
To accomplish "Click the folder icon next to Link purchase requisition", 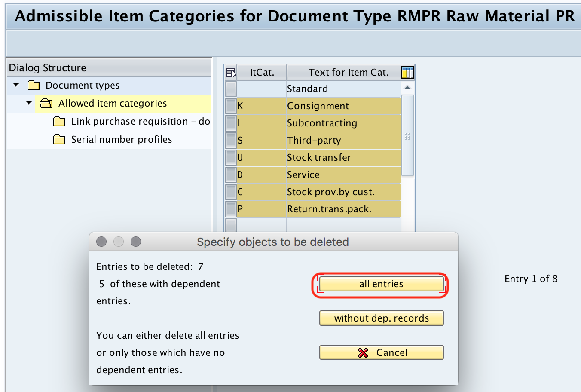I will click(x=59, y=121).
